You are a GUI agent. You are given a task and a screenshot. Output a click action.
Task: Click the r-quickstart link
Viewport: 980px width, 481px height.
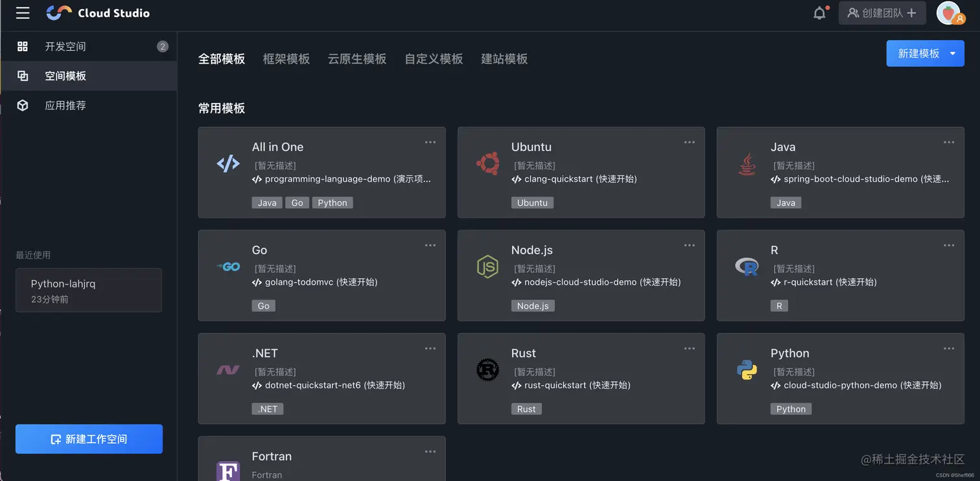pos(824,282)
